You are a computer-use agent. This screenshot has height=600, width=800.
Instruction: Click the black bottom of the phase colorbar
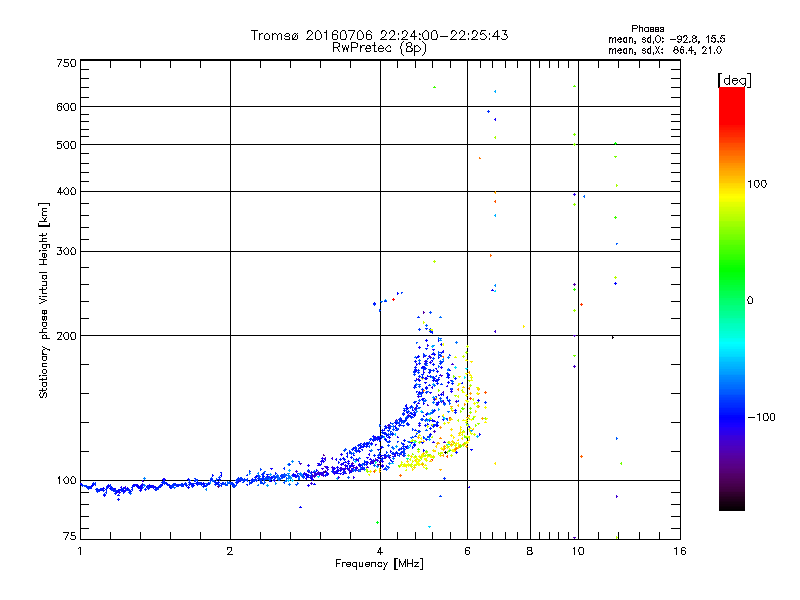tap(732, 503)
